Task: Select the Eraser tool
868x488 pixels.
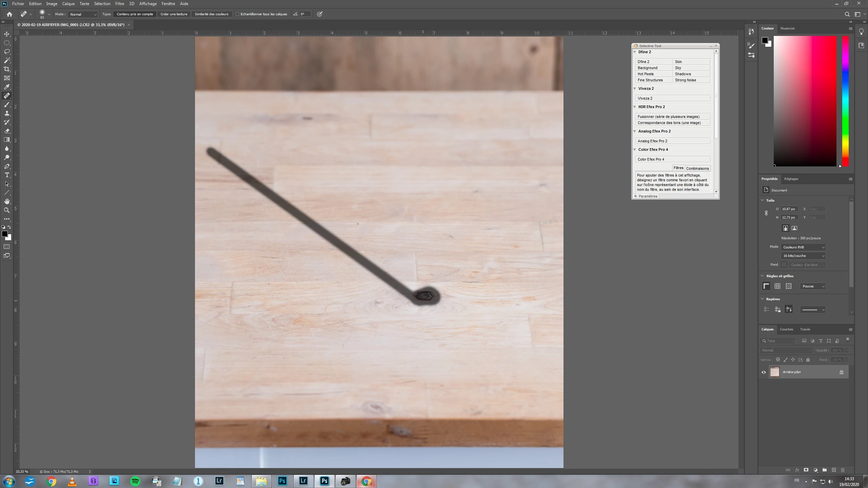Action: click(x=7, y=131)
